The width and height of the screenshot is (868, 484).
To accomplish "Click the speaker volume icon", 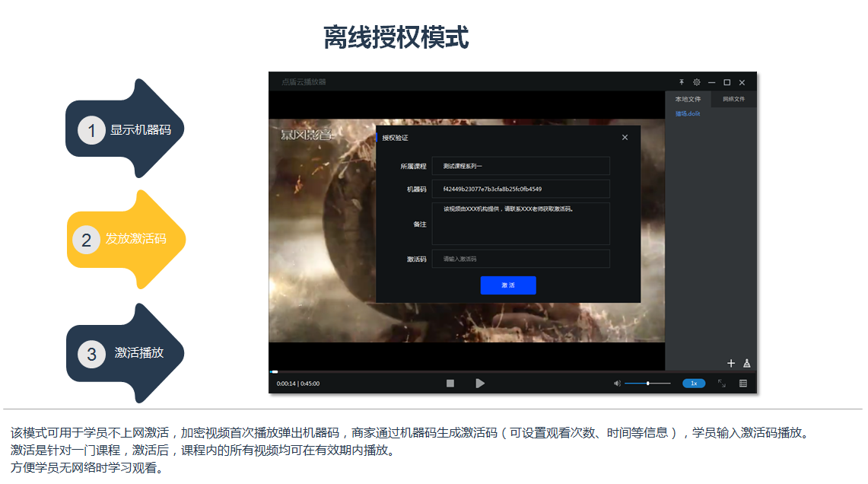I will tap(617, 384).
